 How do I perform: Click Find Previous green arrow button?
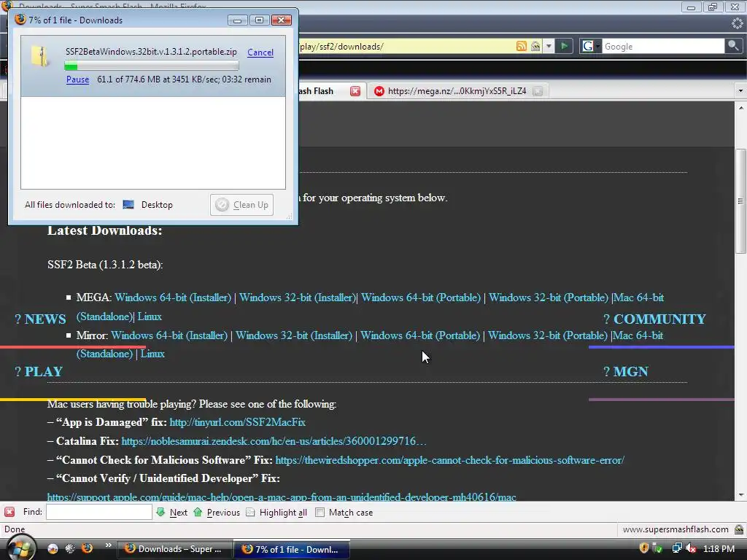(217, 513)
